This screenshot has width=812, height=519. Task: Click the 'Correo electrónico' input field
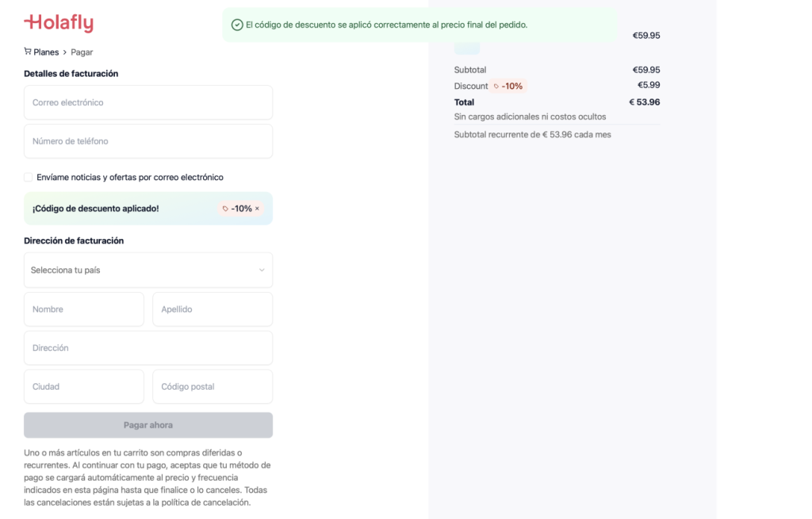pyautogui.click(x=148, y=102)
